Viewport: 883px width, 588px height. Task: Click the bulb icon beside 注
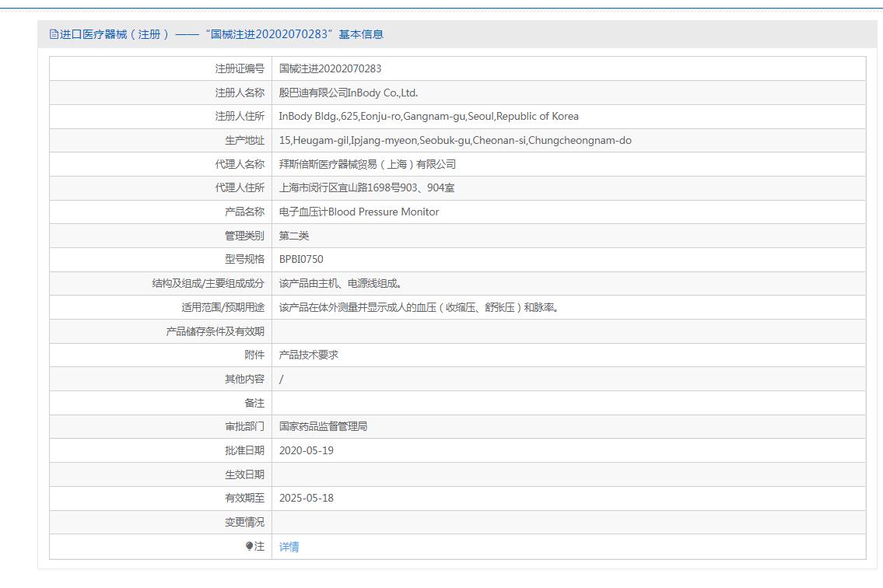pos(249,547)
